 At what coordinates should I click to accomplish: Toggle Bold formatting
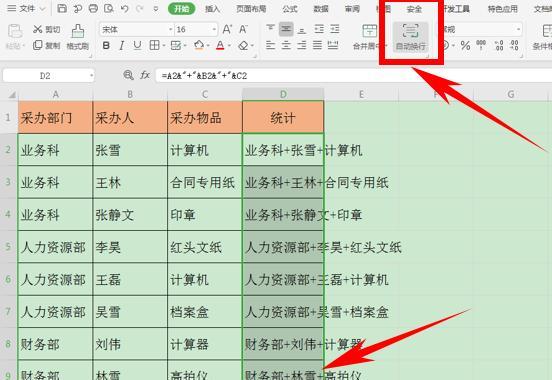click(106, 45)
